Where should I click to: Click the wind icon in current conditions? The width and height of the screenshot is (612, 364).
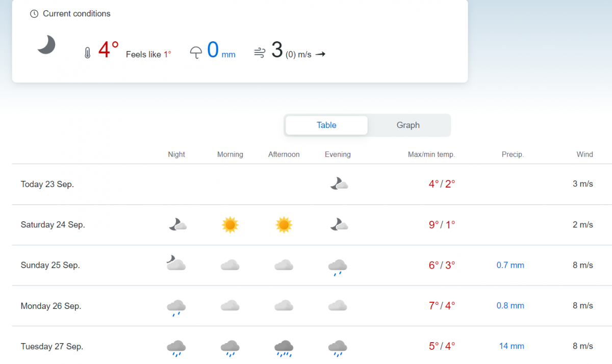pos(260,53)
